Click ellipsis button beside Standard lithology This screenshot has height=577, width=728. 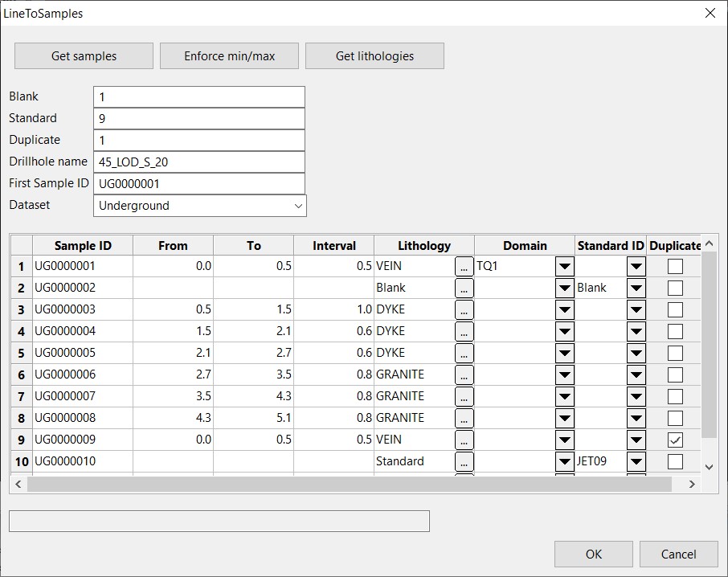464,461
